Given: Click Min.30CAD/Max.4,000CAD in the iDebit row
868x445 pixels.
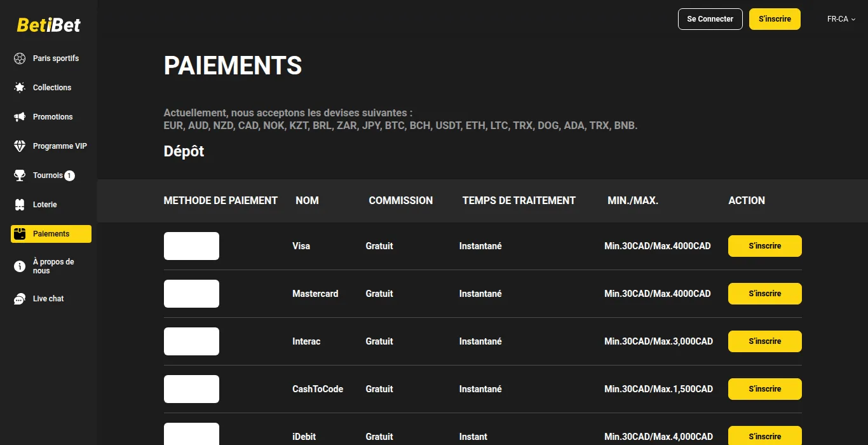Looking at the screenshot, I should [x=659, y=437].
